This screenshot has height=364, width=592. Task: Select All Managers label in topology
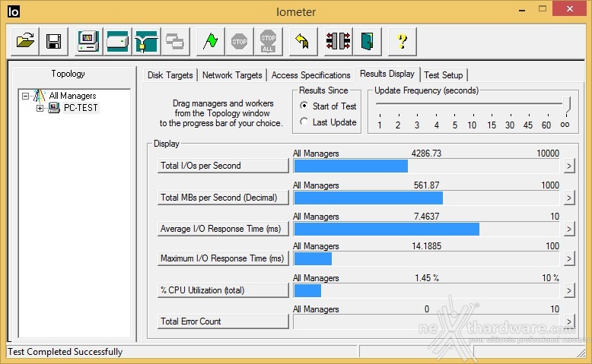click(x=72, y=96)
